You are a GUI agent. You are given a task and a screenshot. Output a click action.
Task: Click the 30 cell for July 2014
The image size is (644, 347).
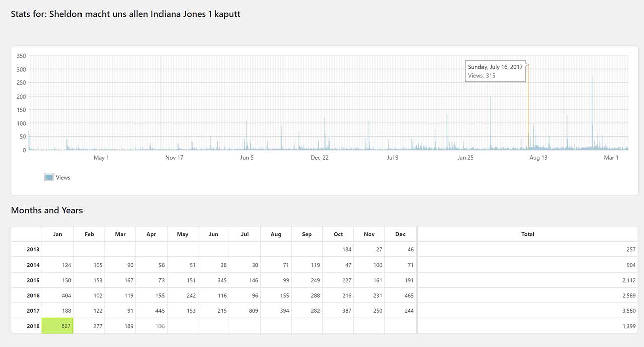[x=245, y=265]
